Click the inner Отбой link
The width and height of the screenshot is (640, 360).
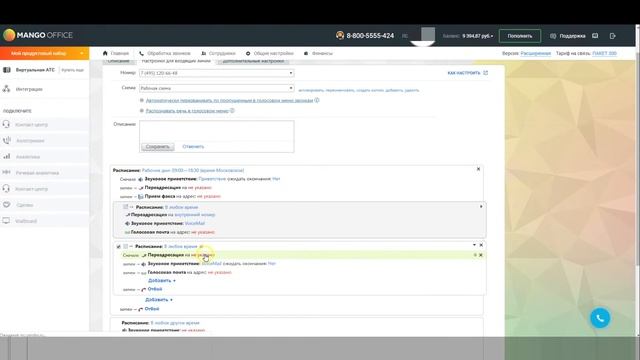click(x=155, y=289)
